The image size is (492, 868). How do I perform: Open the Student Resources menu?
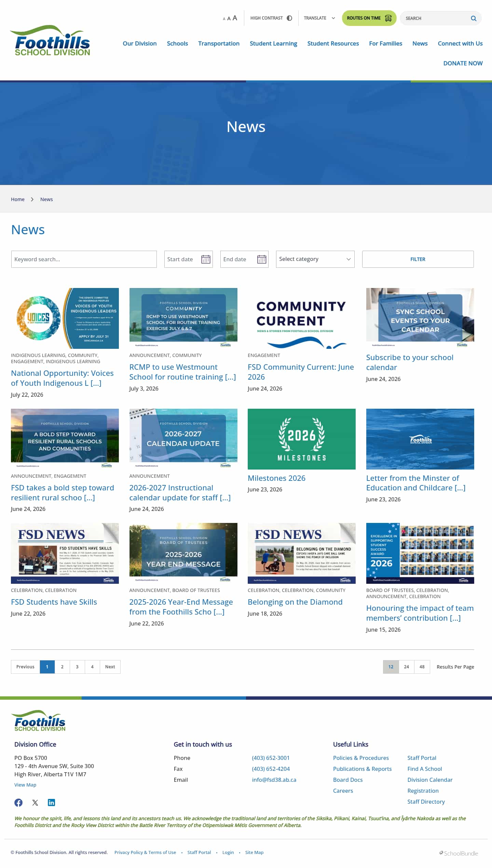coord(333,43)
